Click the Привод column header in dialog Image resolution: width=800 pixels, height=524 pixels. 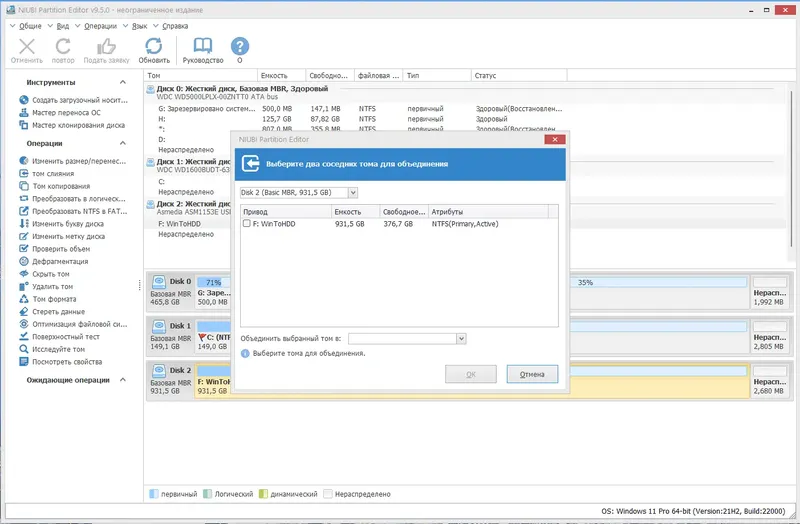pyautogui.click(x=286, y=211)
